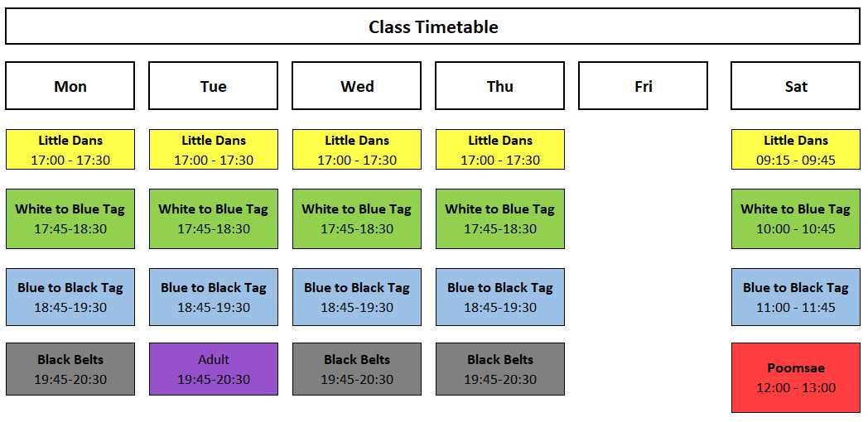Click the red Poomsae class block
This screenshot has width=868, height=422.
(x=795, y=378)
